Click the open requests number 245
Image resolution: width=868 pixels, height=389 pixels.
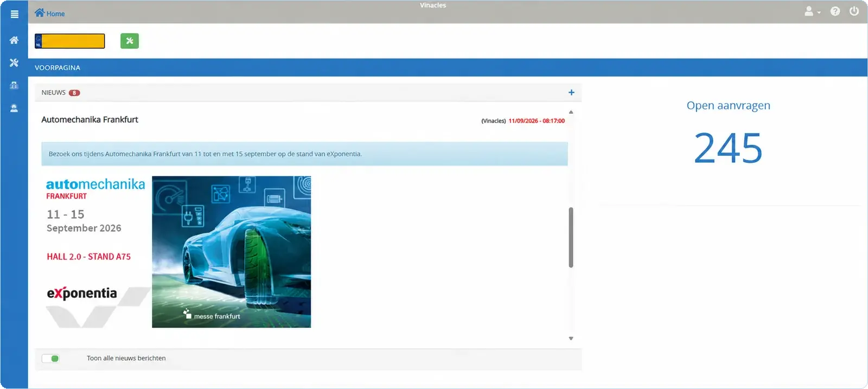[x=728, y=148]
